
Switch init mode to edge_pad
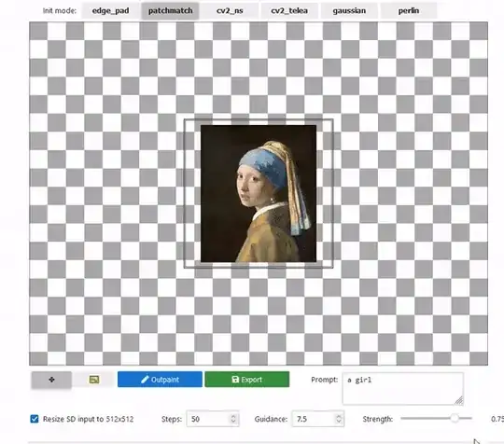pyautogui.click(x=110, y=10)
